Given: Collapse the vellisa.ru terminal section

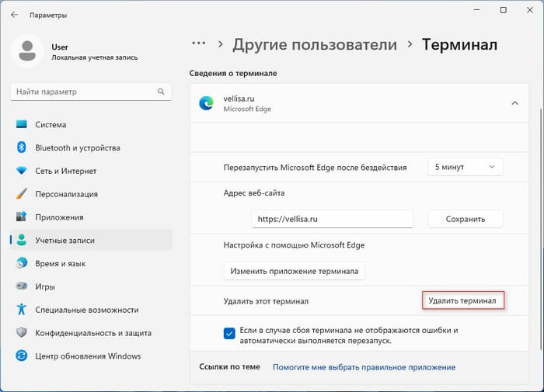Looking at the screenshot, I should coord(514,103).
